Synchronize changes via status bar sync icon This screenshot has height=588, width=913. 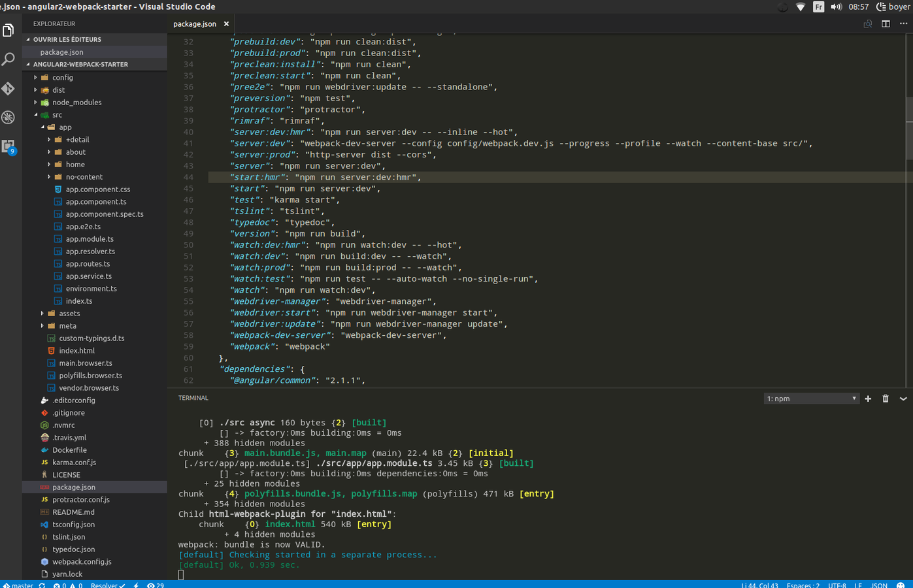coord(42,585)
